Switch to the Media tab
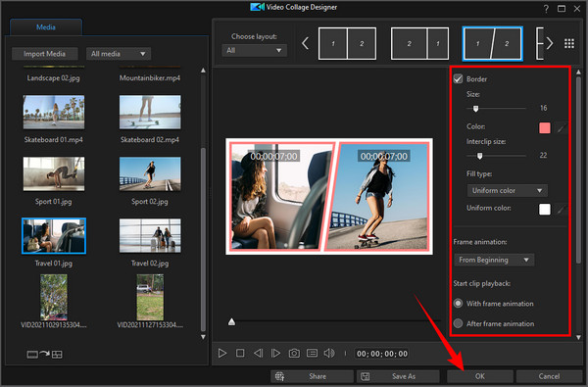This screenshot has width=588, height=387. pyautogui.click(x=46, y=27)
